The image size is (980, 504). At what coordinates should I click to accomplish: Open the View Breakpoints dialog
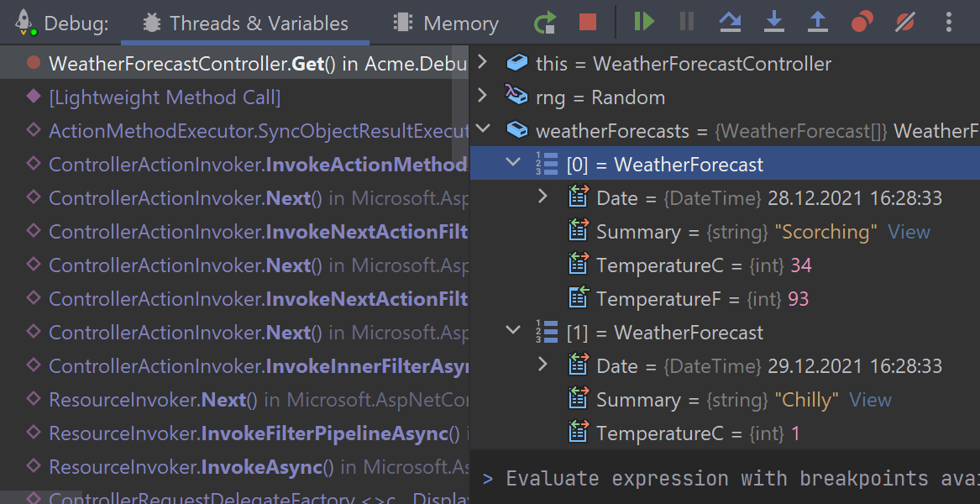point(862,23)
